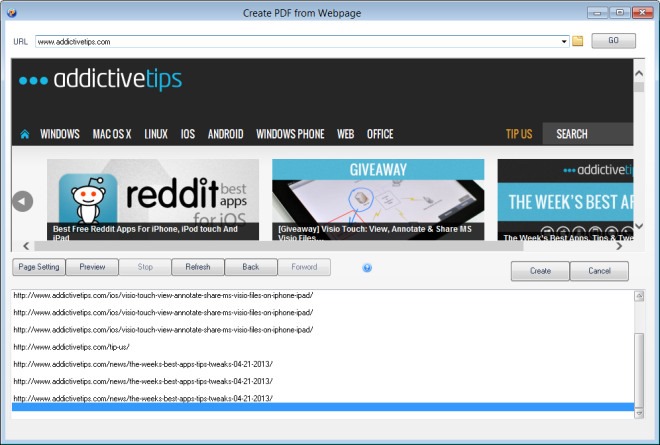Click Best Free Reddit Apps caption link
This screenshot has width=660, height=445.
(145, 232)
